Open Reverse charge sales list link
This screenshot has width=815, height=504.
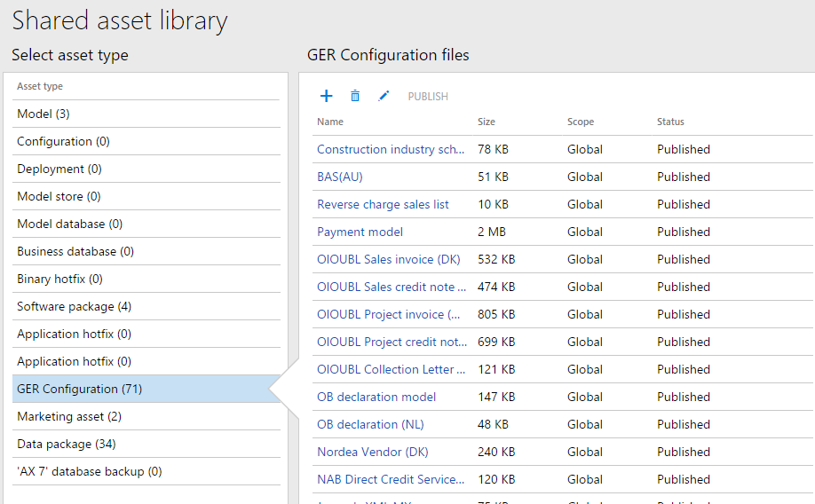point(383,204)
